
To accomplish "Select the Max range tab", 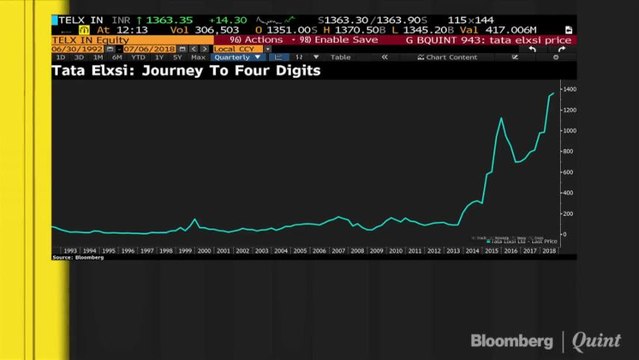I will [198, 57].
